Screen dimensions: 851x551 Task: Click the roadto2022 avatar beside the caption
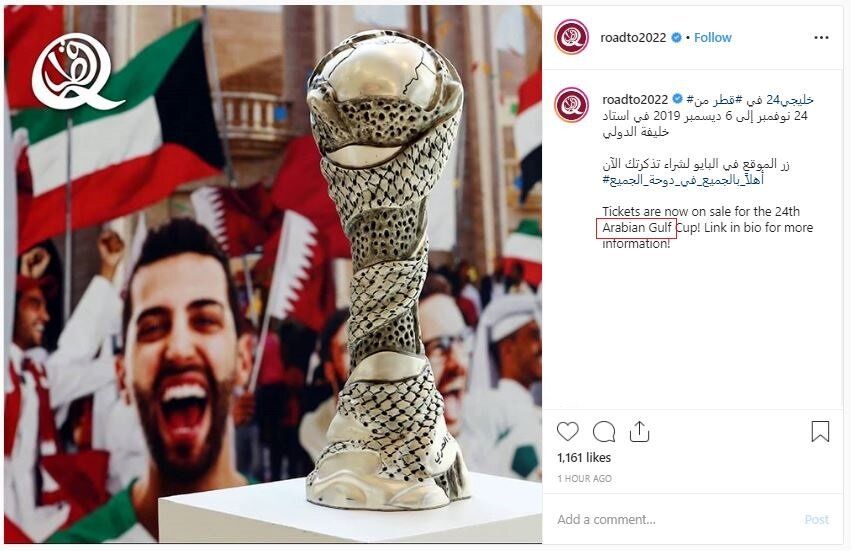point(571,105)
